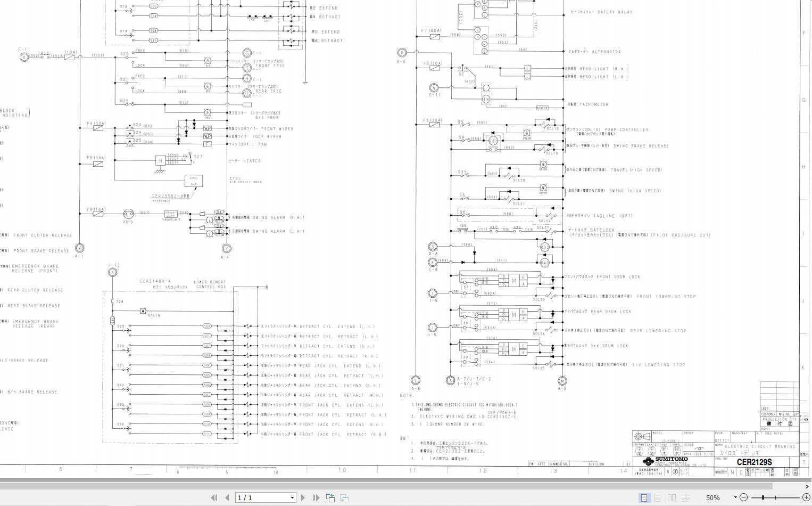
Task: Click the FRONT WIPER label
Action: pos(277,129)
